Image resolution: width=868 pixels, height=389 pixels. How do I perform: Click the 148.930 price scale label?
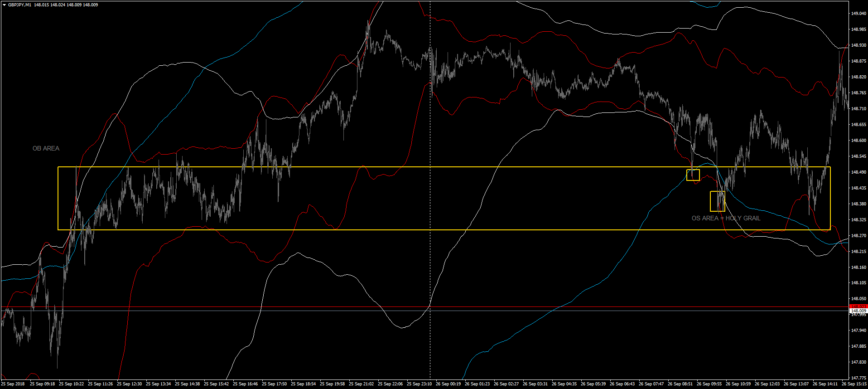tap(858, 45)
